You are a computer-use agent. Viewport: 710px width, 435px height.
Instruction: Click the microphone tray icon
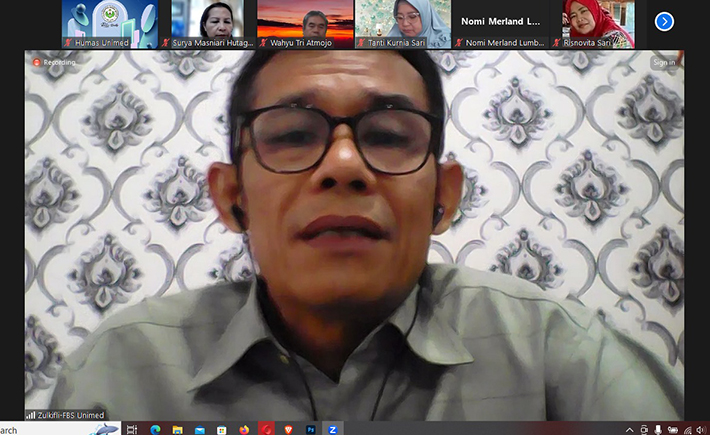coord(658,430)
